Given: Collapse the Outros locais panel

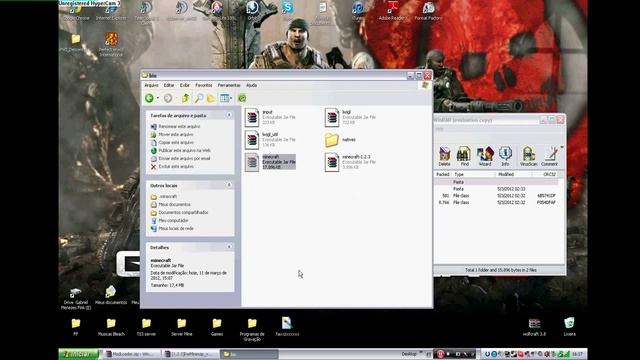Looking at the screenshot, I should coord(229,185).
